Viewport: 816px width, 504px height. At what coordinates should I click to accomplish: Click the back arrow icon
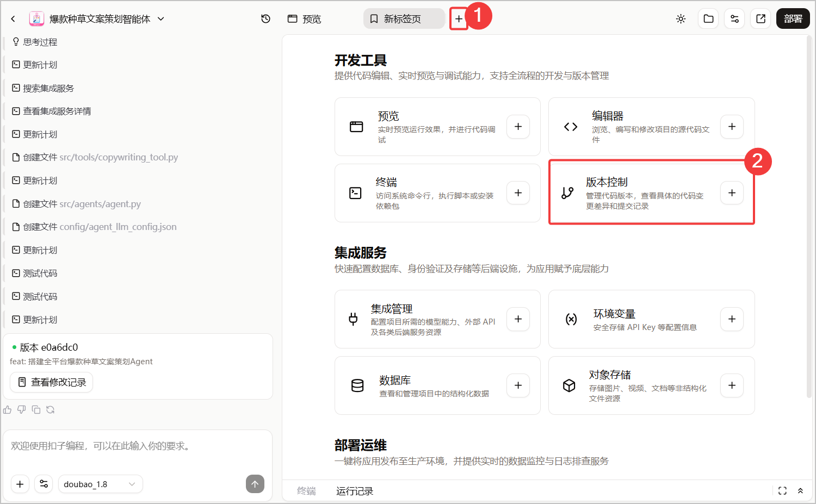[13, 19]
